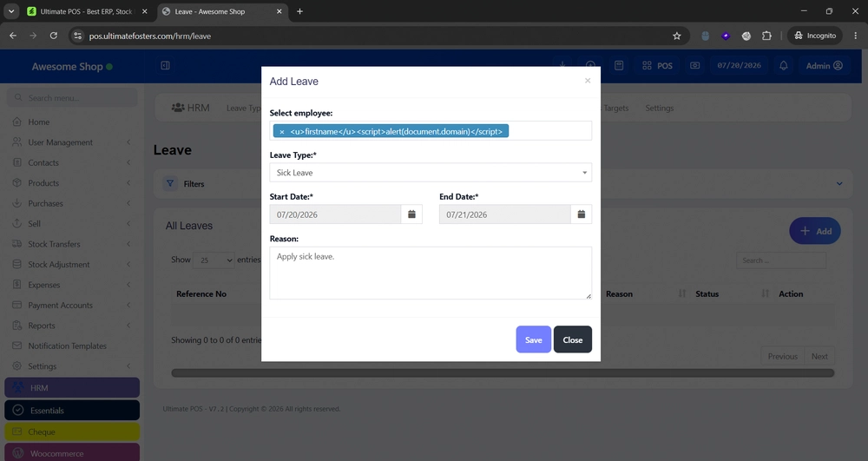The height and width of the screenshot is (461, 868).
Task: Click the Incognito indicator
Action: point(815,36)
